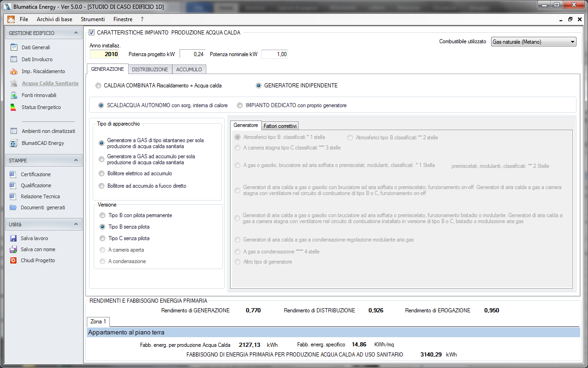This screenshot has height=368, width=588.
Task: Open Relazione Tecnica report
Action: tap(40, 196)
